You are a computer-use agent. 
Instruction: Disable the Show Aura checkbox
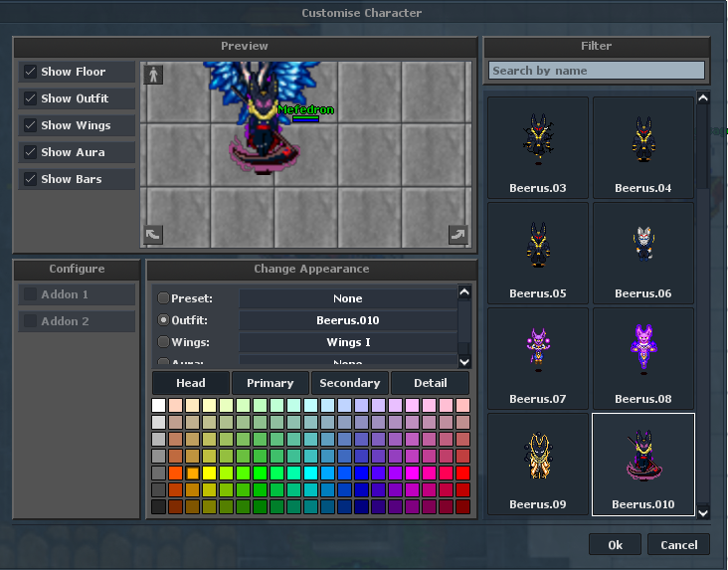click(31, 152)
